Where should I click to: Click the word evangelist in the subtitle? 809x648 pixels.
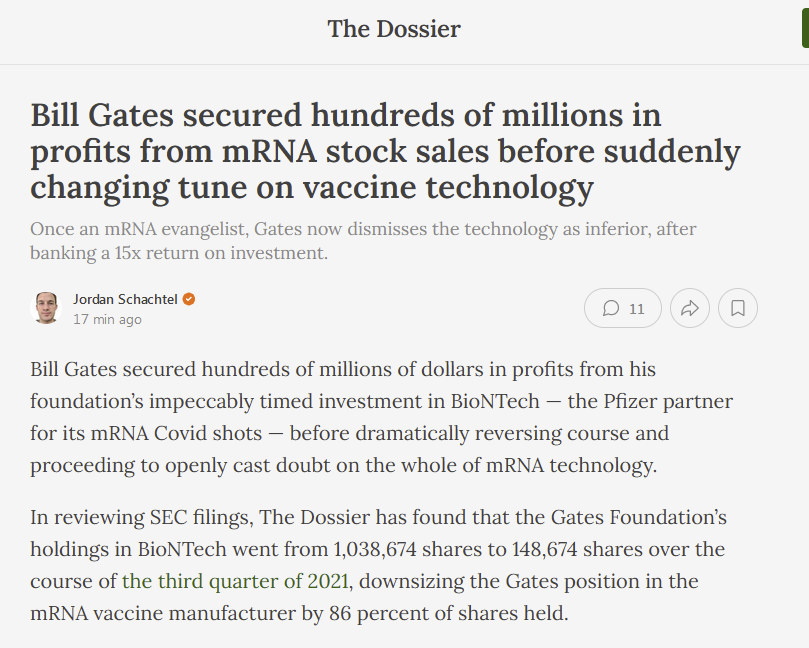tap(205, 229)
